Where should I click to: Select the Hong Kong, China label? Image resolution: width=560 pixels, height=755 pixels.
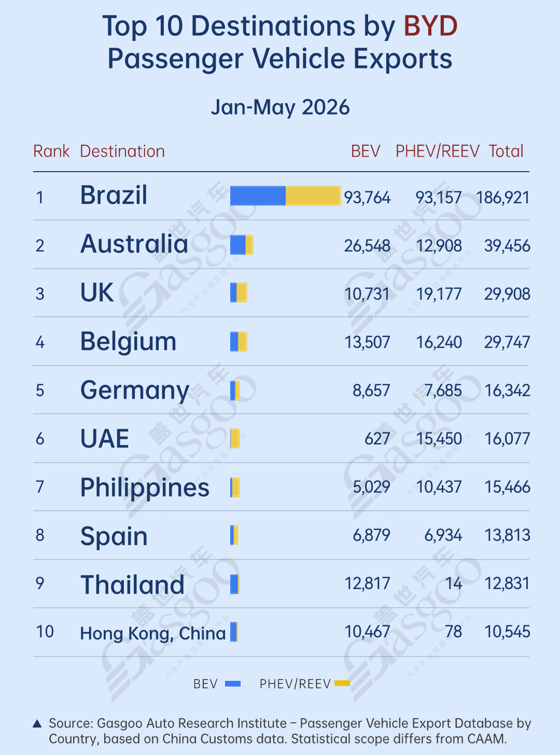(x=153, y=634)
